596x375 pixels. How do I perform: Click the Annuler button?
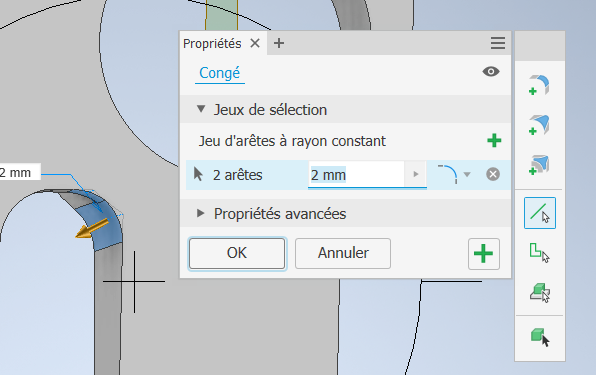point(343,253)
